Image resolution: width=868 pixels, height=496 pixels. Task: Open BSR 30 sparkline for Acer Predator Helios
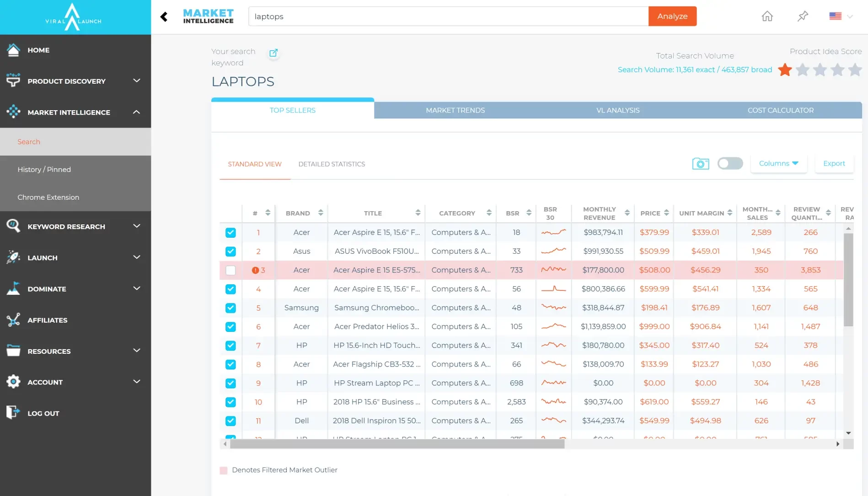click(553, 326)
